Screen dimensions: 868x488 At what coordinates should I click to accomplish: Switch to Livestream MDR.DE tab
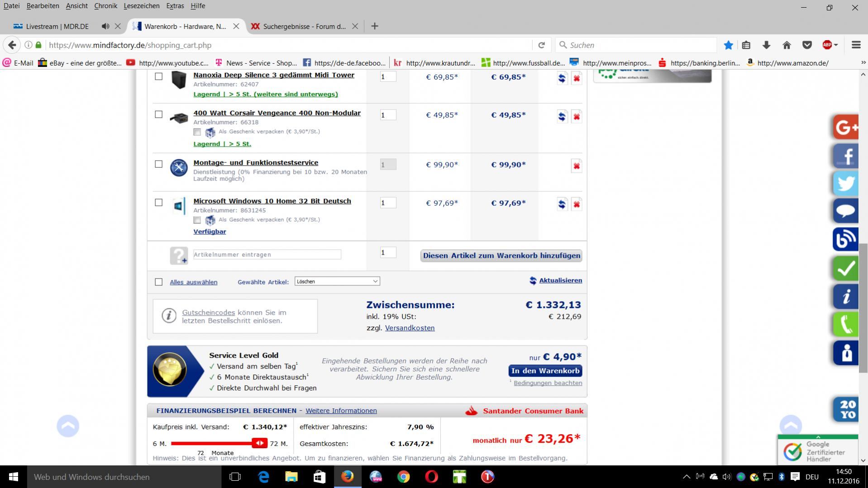(x=57, y=26)
